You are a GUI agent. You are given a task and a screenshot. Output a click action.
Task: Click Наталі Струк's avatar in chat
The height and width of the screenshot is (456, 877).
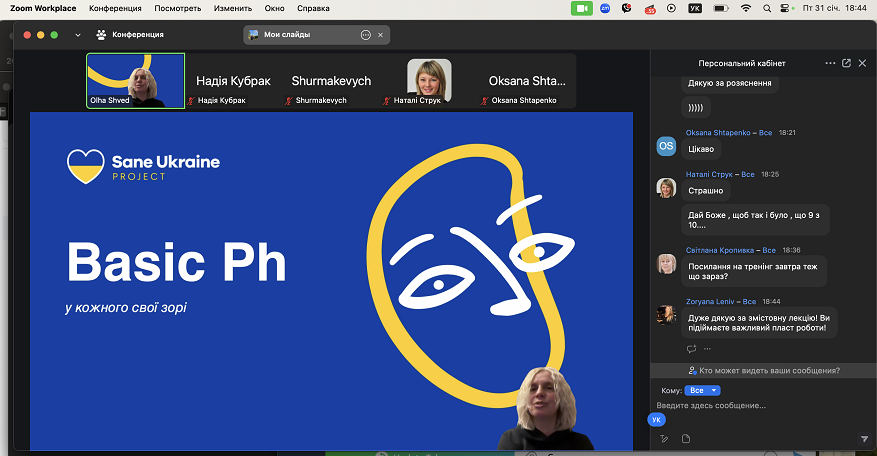(x=666, y=188)
